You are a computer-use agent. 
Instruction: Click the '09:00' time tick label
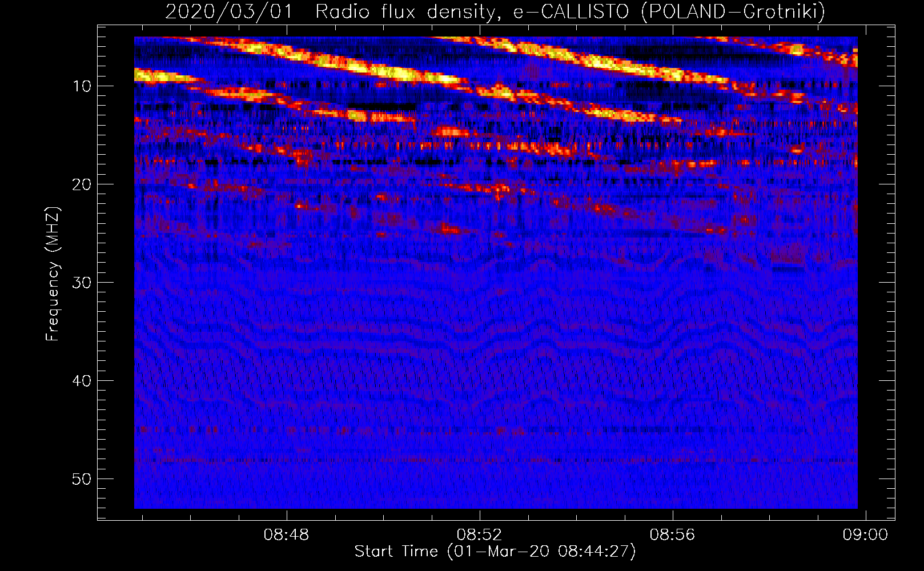[x=865, y=534]
